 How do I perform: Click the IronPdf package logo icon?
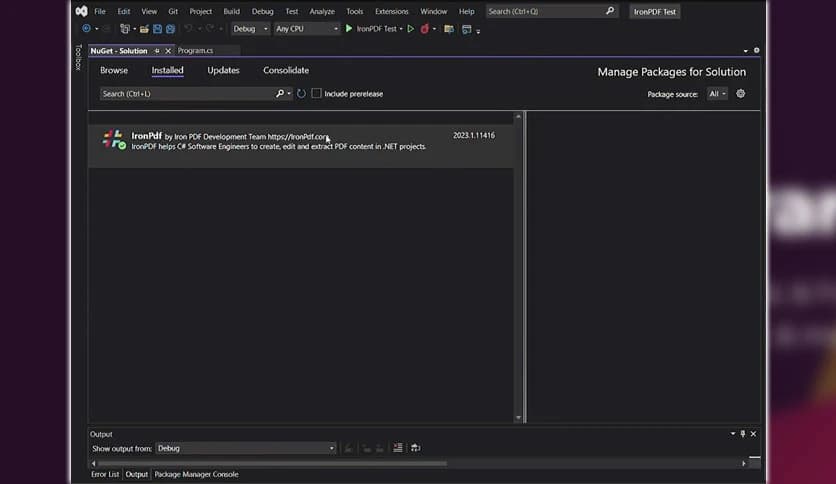(113, 140)
